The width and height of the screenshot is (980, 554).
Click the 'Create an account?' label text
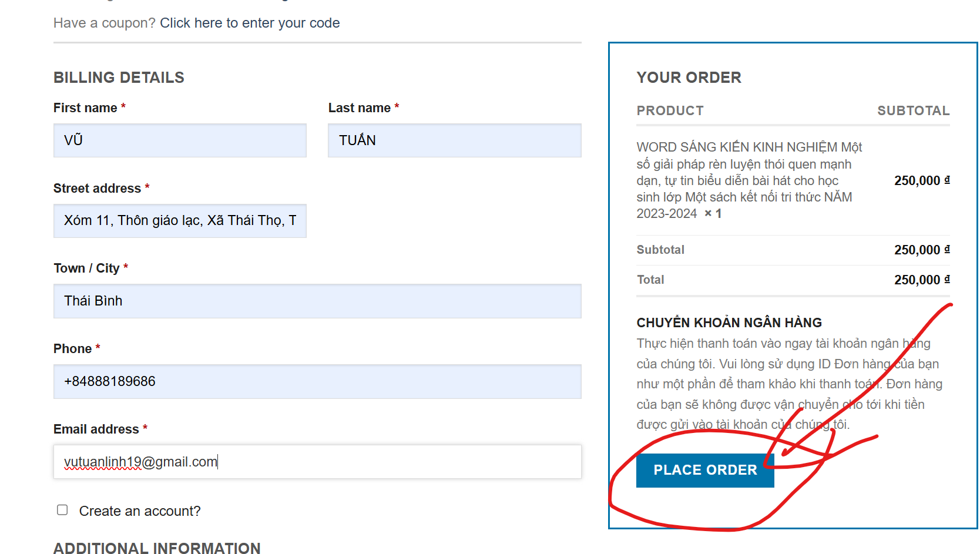[140, 511]
